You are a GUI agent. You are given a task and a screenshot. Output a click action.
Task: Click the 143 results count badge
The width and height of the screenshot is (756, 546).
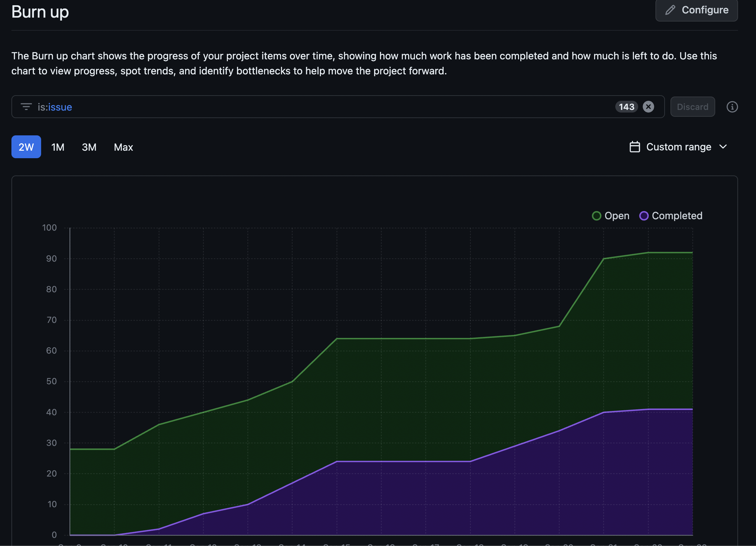point(626,107)
